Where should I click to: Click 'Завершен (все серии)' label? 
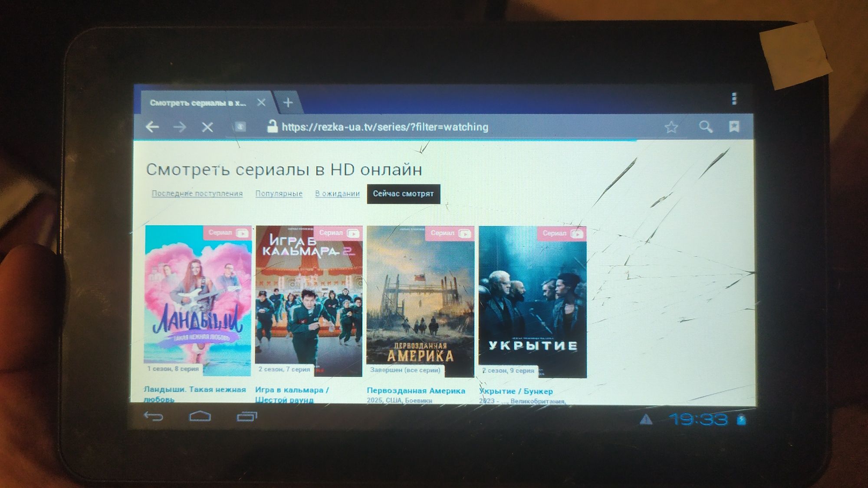point(405,370)
